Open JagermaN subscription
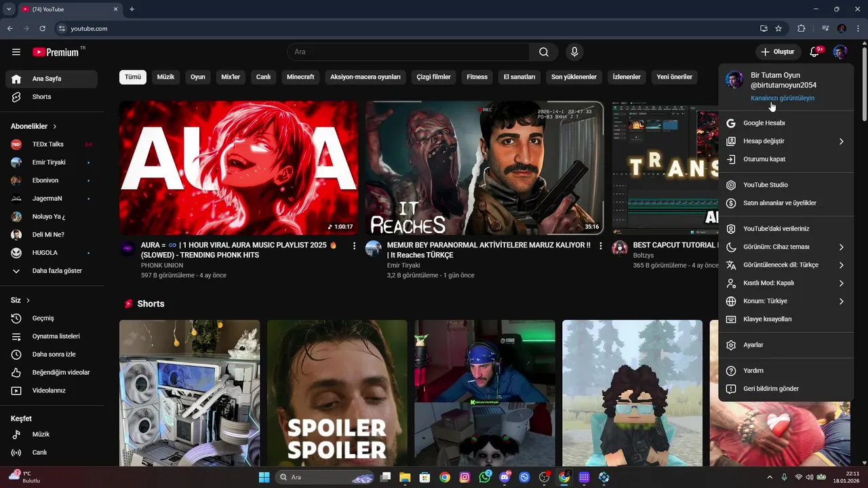This screenshot has width=868, height=488. click(x=52, y=199)
